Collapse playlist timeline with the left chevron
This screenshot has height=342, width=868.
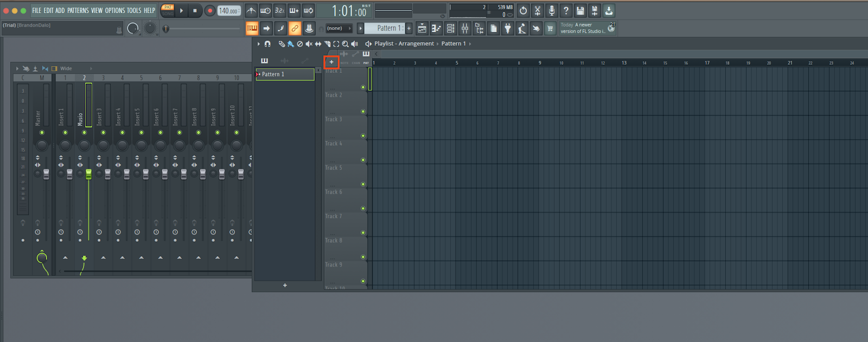coord(376,54)
